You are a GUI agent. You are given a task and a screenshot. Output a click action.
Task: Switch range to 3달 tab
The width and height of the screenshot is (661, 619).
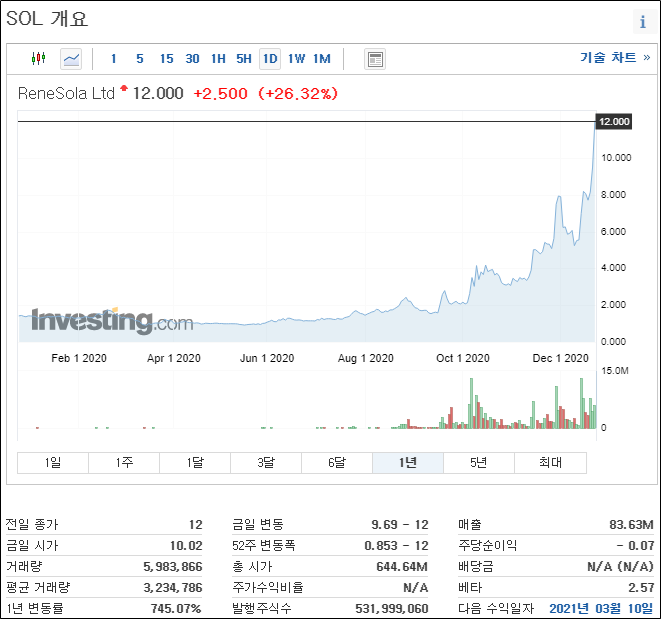pyautogui.click(x=266, y=463)
